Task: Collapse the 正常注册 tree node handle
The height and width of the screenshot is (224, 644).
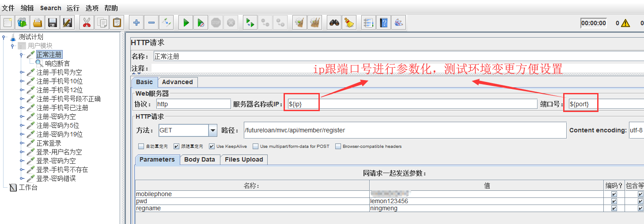Action: click(21, 55)
